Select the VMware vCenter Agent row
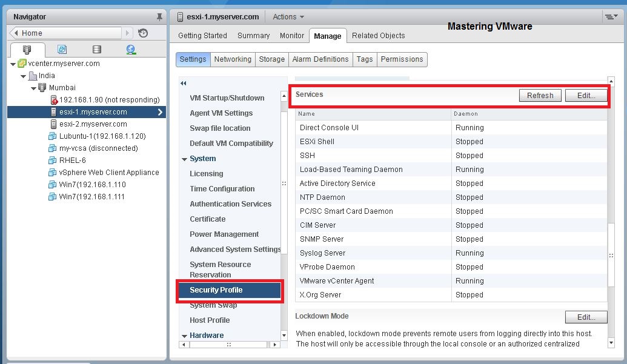The height and width of the screenshot is (364, 627). (451, 281)
